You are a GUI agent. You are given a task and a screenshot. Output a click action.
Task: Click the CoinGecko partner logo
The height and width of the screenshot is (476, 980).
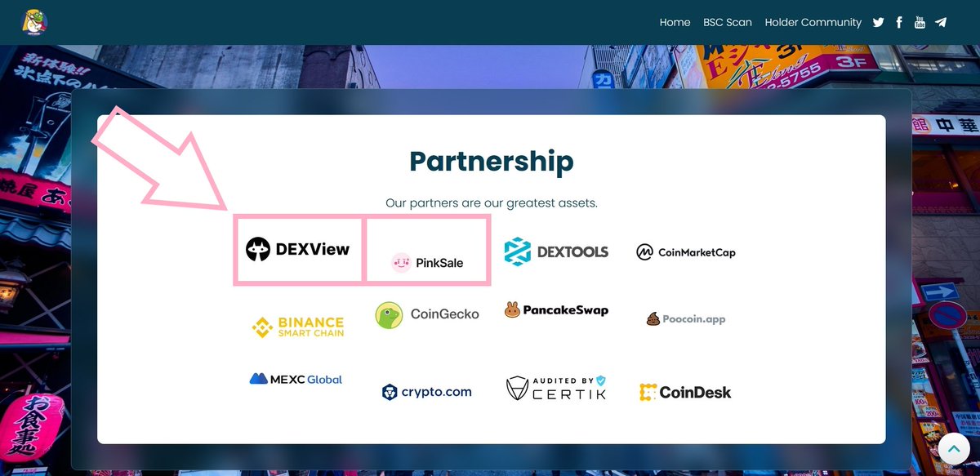pyautogui.click(x=427, y=314)
